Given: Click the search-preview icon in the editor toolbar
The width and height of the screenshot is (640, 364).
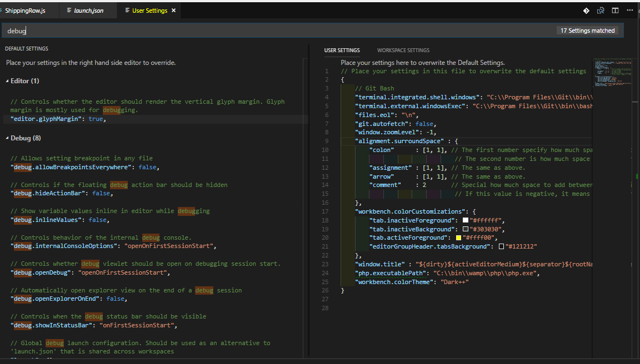Looking at the screenshot, I should tap(601, 11).
